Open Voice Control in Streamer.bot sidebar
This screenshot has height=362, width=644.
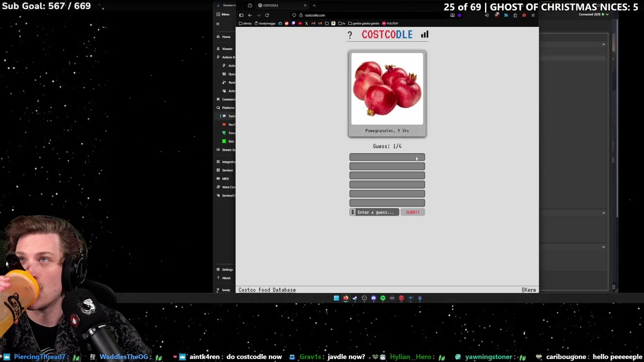click(225, 187)
